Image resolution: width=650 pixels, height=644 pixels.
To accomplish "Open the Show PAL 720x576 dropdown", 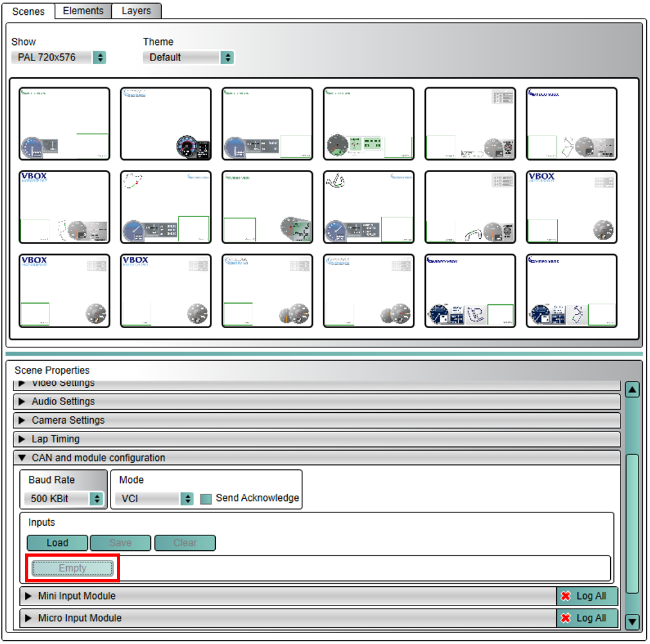I will [x=58, y=57].
